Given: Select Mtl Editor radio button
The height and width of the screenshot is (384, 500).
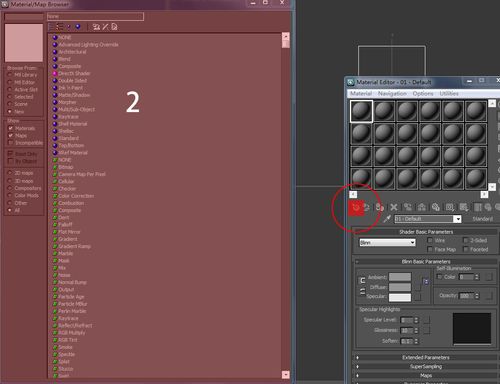Looking at the screenshot, I should click(x=10, y=82).
